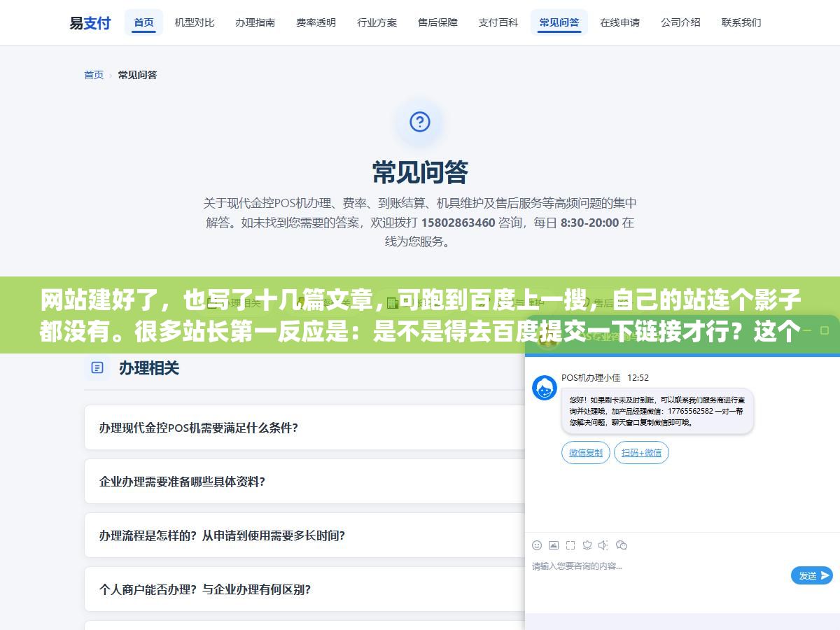Click the circular question mark icon

pos(420,122)
